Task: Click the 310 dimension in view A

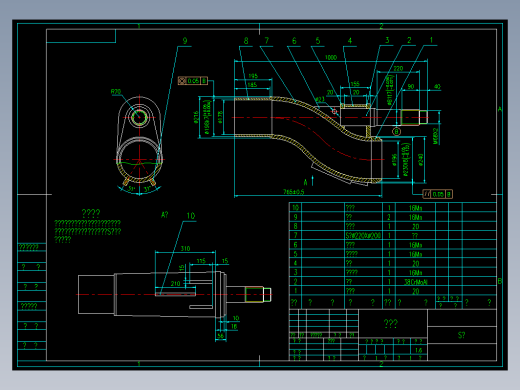Action: click(x=185, y=248)
